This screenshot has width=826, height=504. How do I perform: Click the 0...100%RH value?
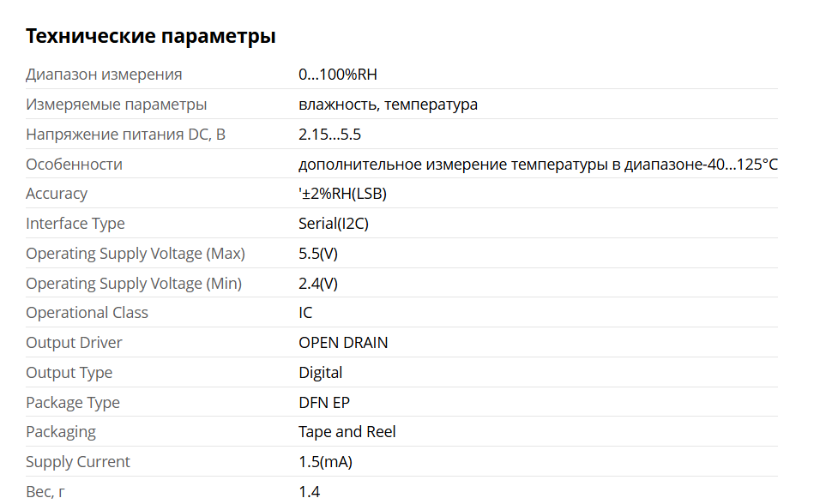pos(338,75)
